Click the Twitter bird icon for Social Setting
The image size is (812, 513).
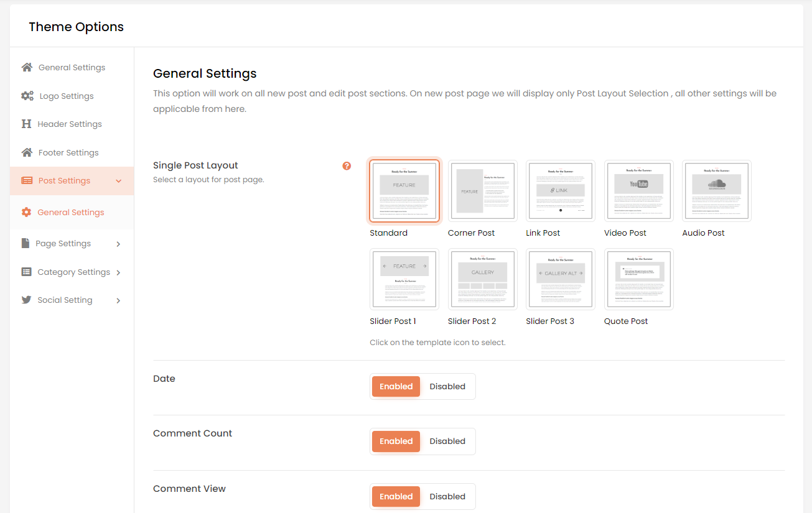point(26,300)
